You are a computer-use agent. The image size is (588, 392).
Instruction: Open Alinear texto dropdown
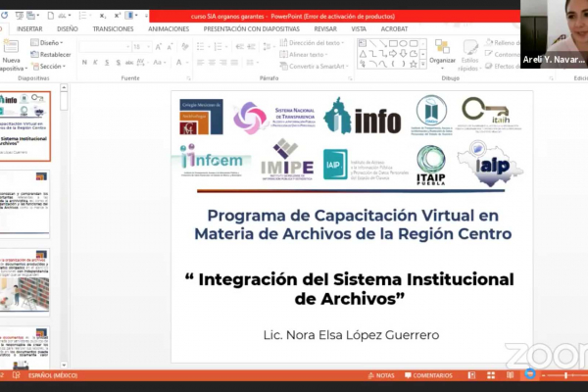pos(304,55)
